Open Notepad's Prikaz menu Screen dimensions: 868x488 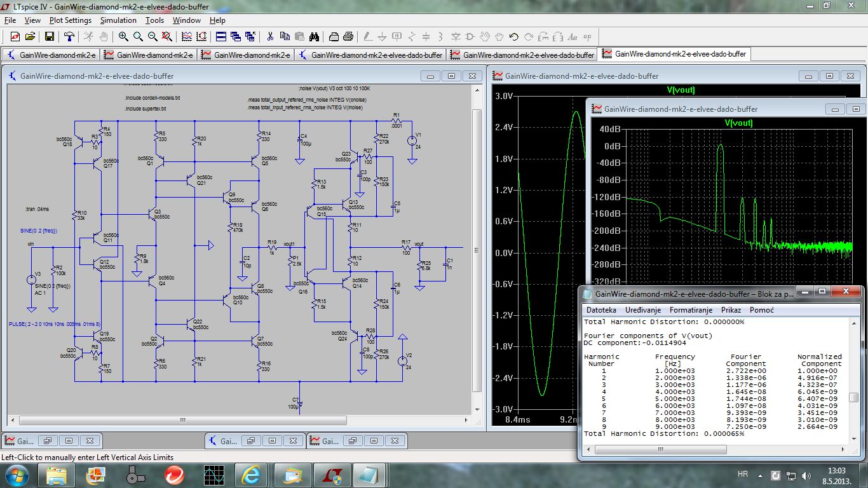(x=732, y=310)
